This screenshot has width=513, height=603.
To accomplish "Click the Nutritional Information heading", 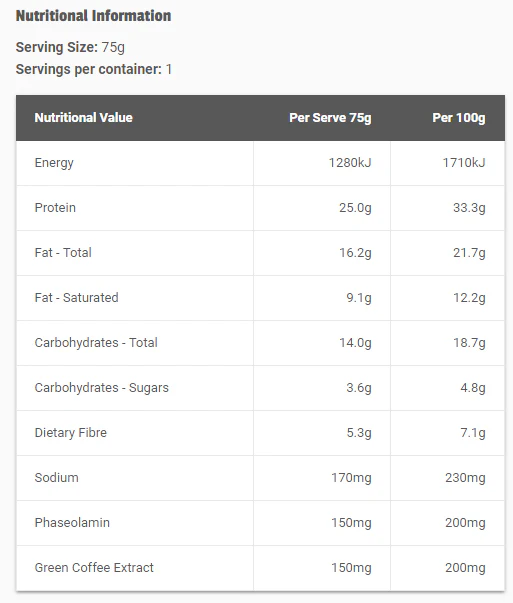I will click(x=93, y=16).
